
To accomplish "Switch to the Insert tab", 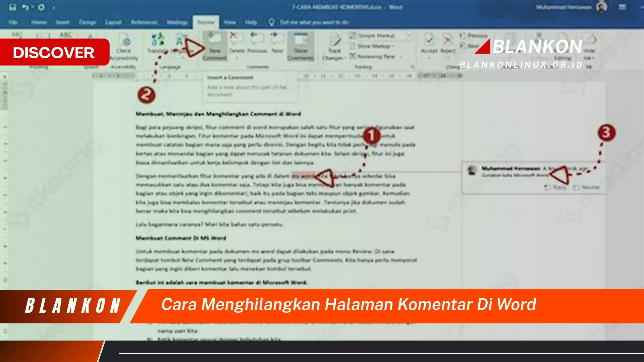I will tap(63, 22).
